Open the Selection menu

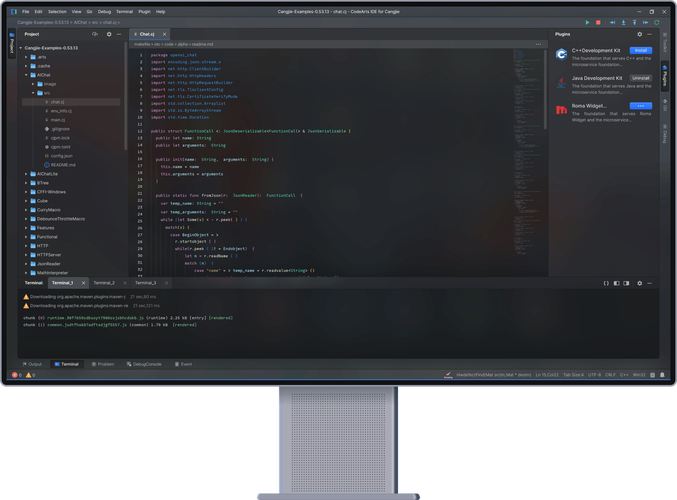pos(57,12)
